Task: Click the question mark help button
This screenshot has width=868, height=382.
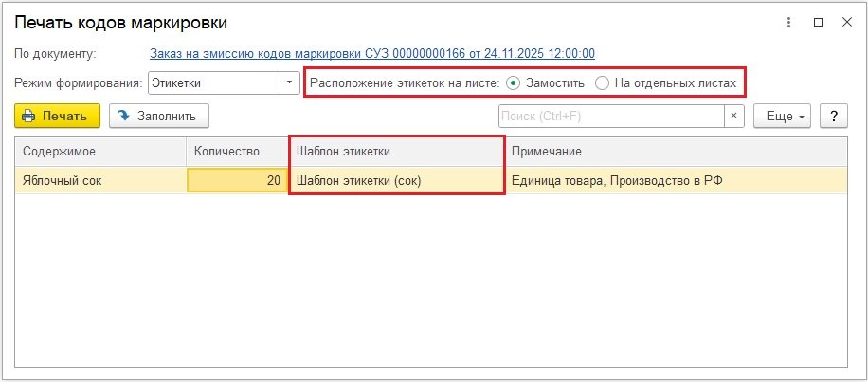Action: click(833, 116)
